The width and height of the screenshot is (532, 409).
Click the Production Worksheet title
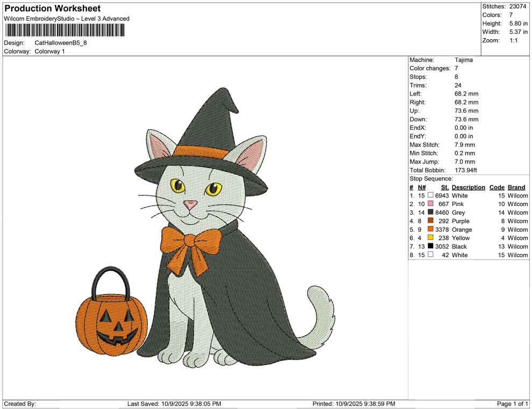pyautogui.click(x=53, y=9)
